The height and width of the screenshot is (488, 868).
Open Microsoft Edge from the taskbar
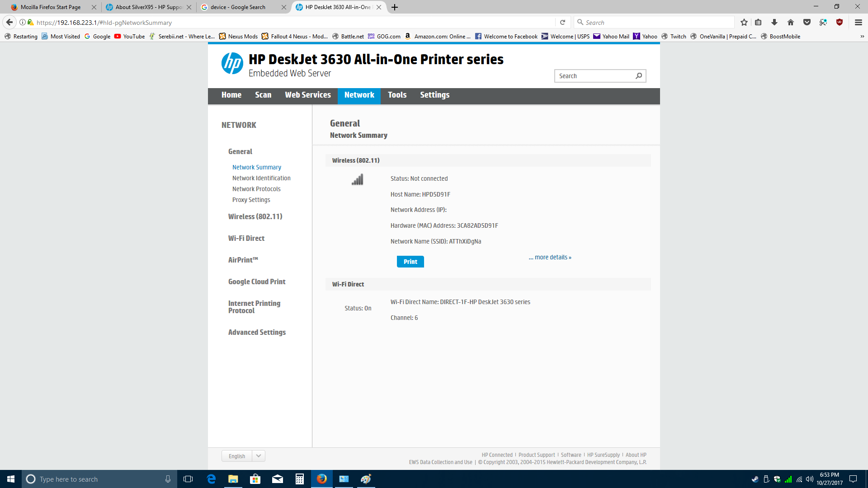point(211,479)
